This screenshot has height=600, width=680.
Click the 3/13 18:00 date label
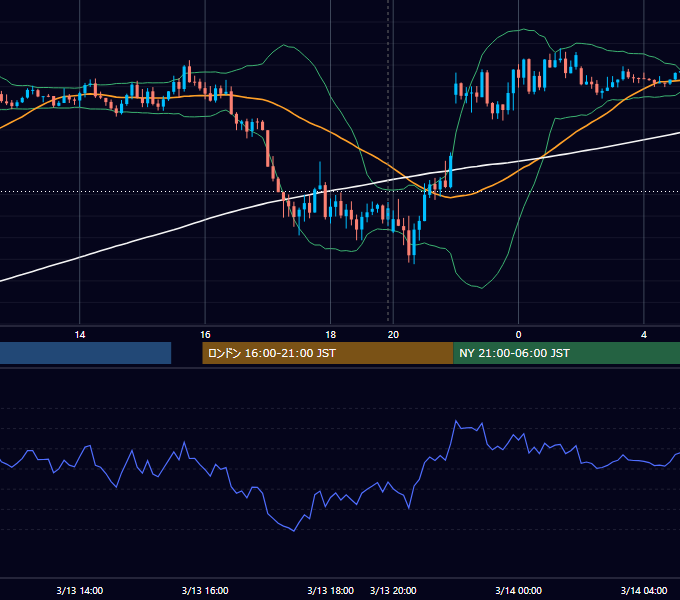pos(330,590)
